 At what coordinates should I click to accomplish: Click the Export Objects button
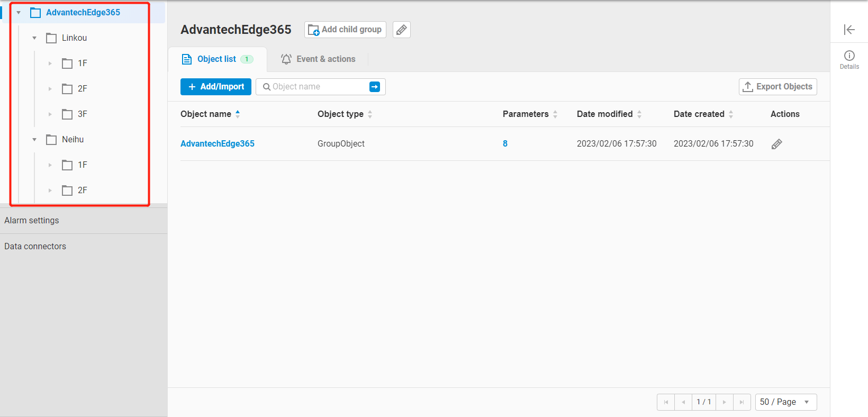click(777, 87)
